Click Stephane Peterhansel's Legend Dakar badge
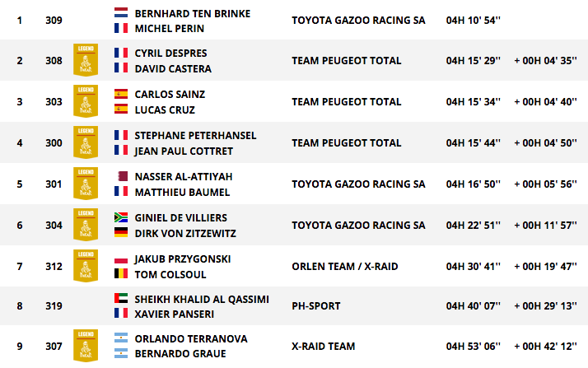Viewport: 588px width, 368px height. coord(86,142)
